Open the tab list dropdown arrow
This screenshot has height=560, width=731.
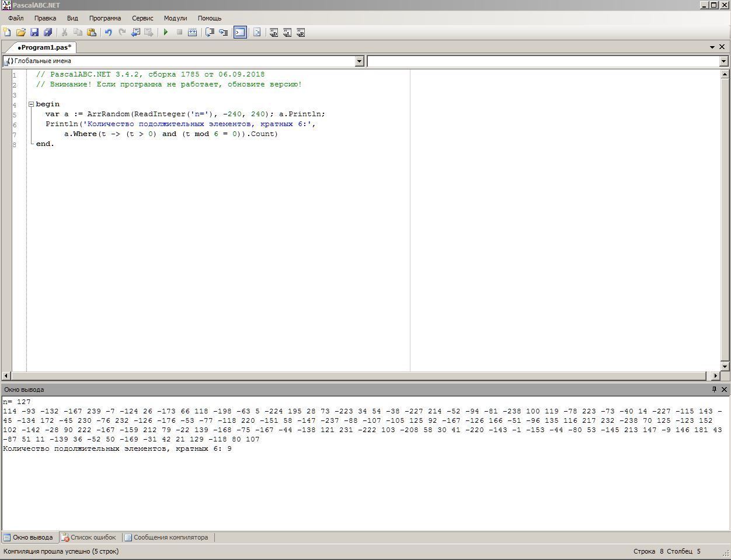pyautogui.click(x=712, y=47)
